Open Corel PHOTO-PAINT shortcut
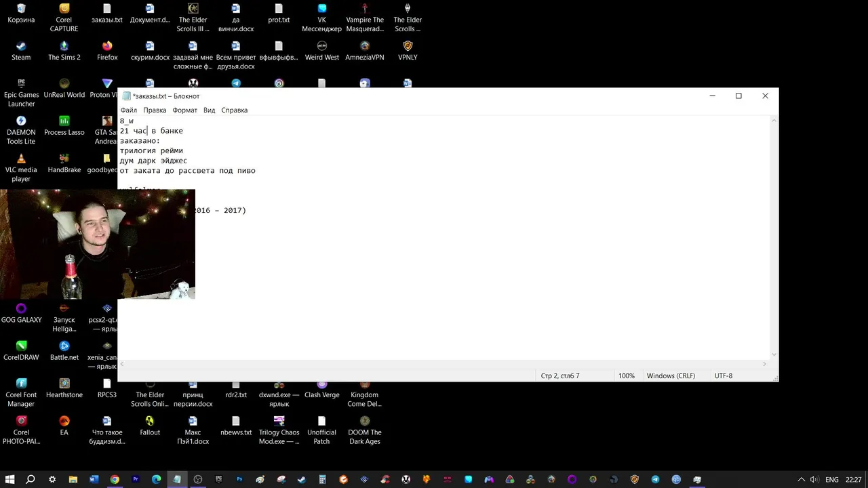 click(x=21, y=430)
